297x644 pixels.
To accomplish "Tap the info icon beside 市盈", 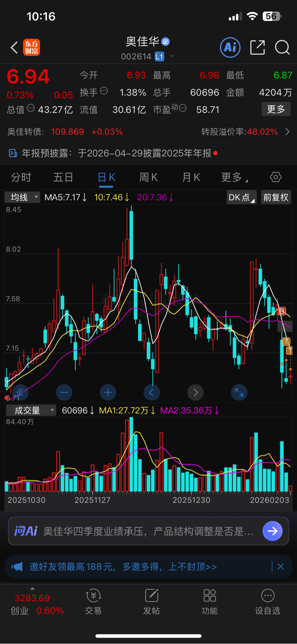I will tap(183, 108).
